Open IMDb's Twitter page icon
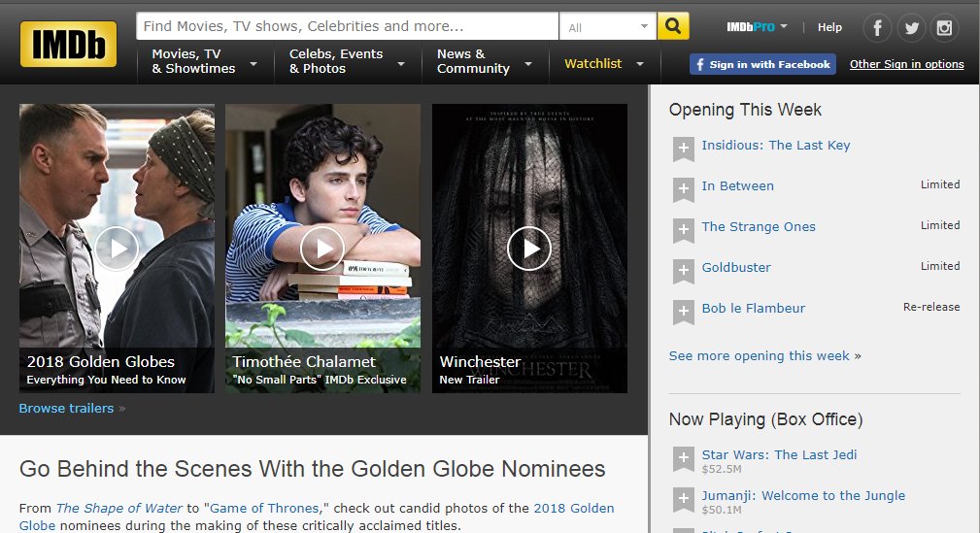The height and width of the screenshot is (533, 980). [x=911, y=27]
